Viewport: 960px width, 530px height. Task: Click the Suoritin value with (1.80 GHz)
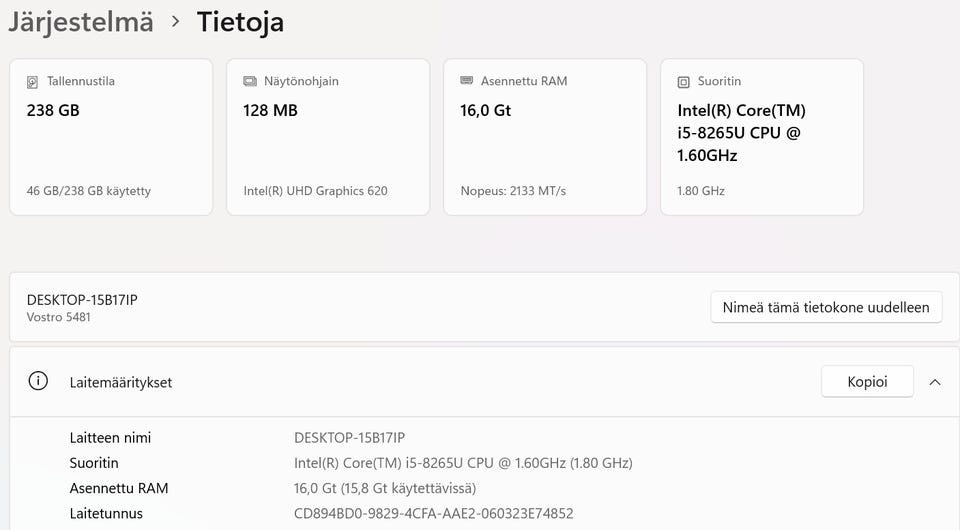[x=463, y=463]
